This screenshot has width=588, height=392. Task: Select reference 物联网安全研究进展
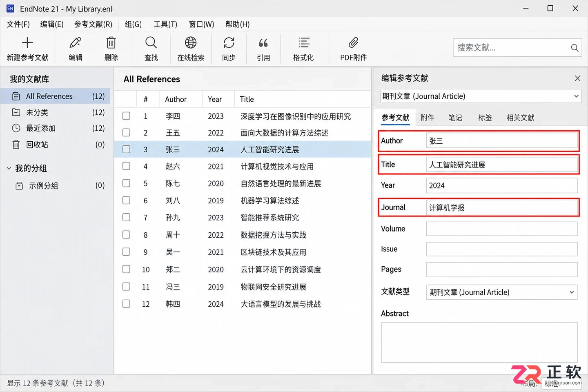click(x=273, y=287)
